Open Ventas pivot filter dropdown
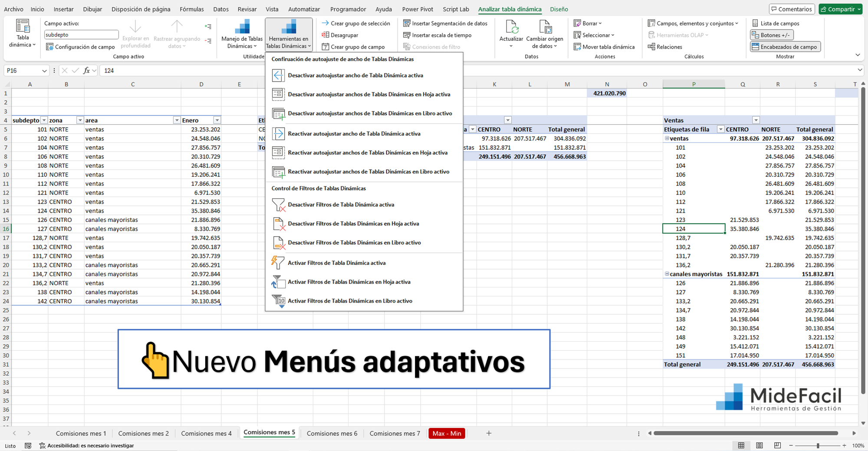Viewport: 868px width, 451px height. point(756,120)
